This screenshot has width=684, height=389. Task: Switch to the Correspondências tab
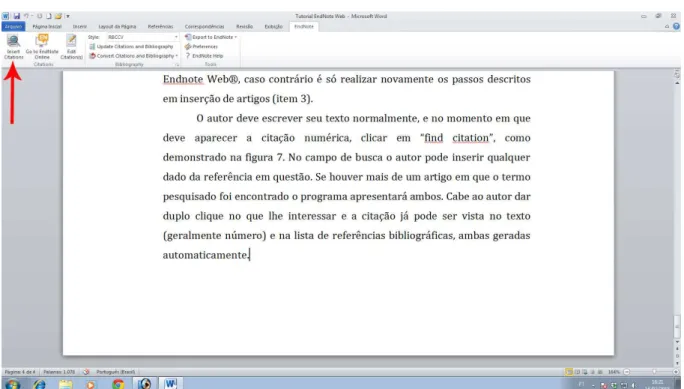(x=204, y=27)
